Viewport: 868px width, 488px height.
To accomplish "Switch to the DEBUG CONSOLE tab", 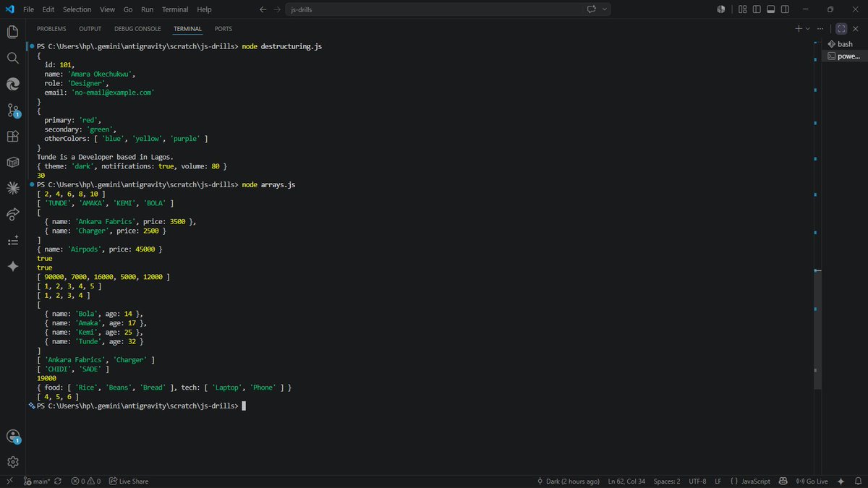I will coord(137,29).
